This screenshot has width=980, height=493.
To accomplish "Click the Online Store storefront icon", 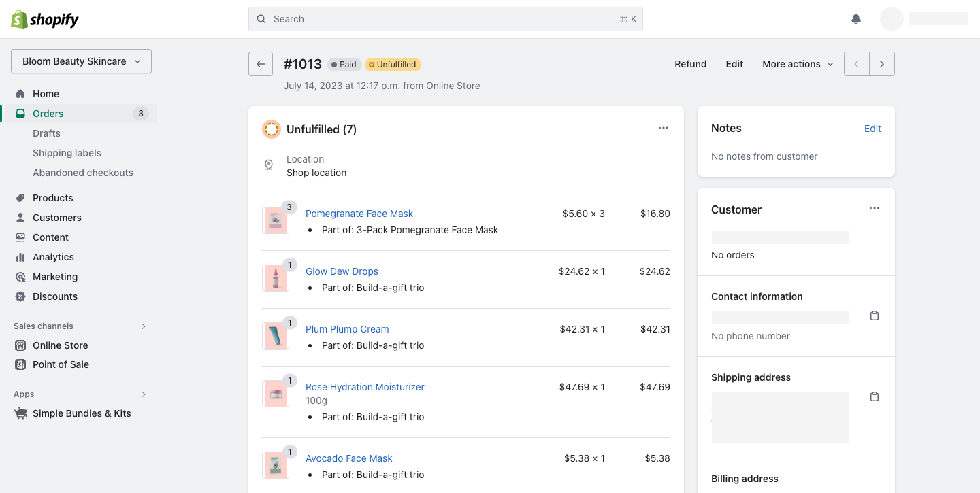I will 20,345.
